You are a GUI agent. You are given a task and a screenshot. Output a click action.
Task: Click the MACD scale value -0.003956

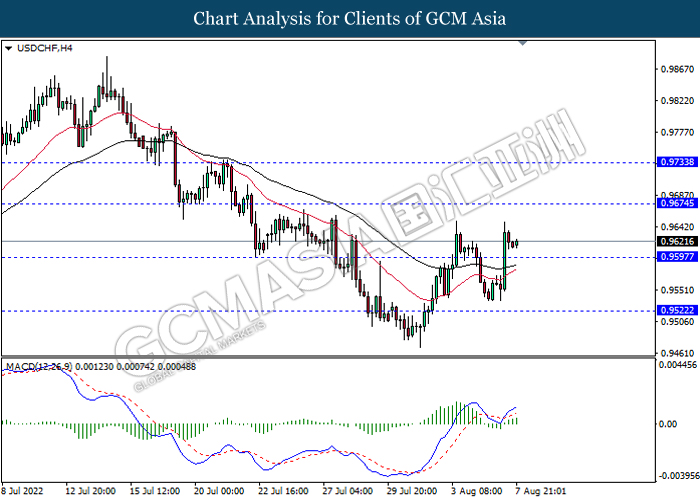tap(677, 475)
